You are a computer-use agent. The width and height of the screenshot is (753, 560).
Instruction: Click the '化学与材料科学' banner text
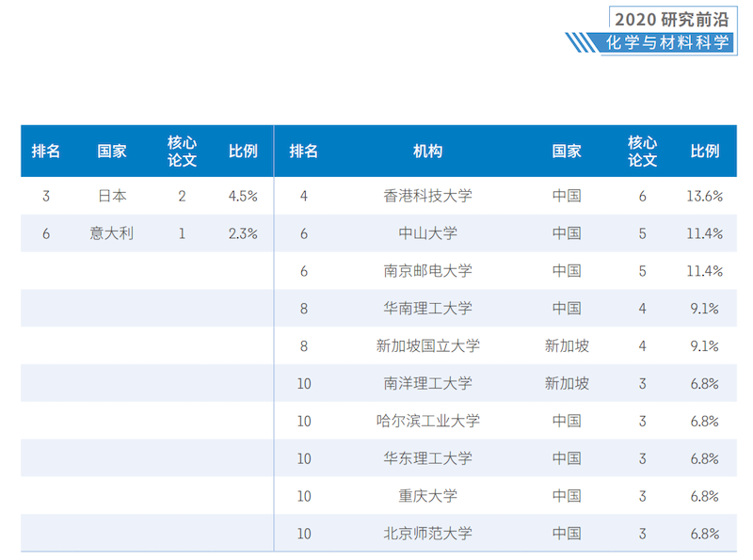(x=667, y=42)
